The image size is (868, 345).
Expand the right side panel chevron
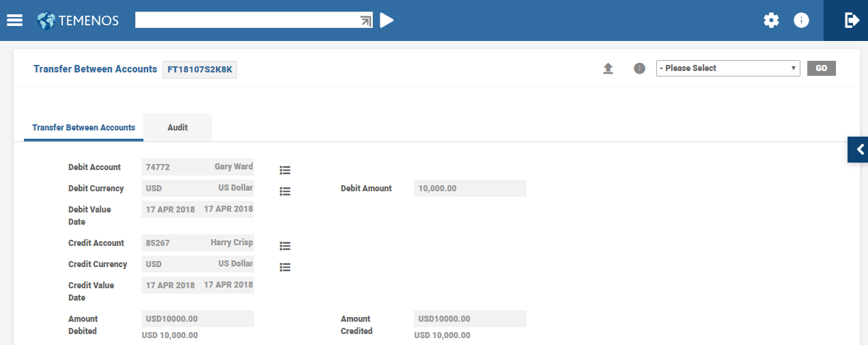tap(859, 149)
